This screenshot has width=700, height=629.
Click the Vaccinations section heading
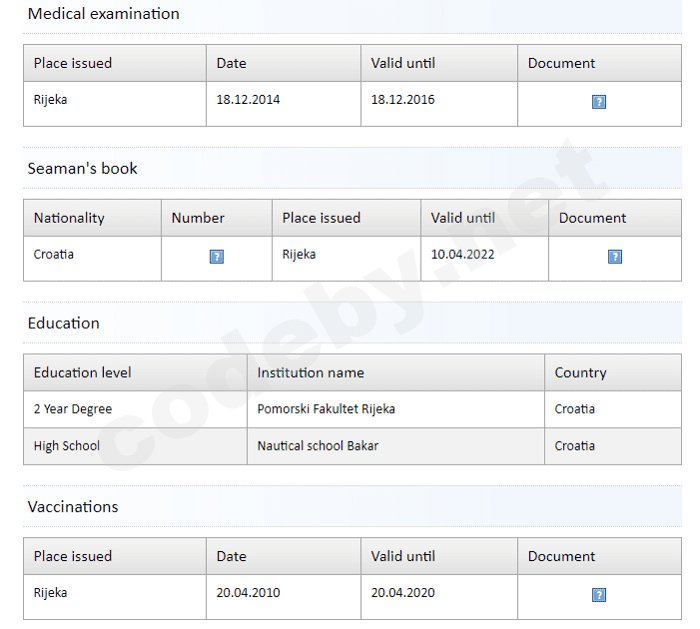73,507
